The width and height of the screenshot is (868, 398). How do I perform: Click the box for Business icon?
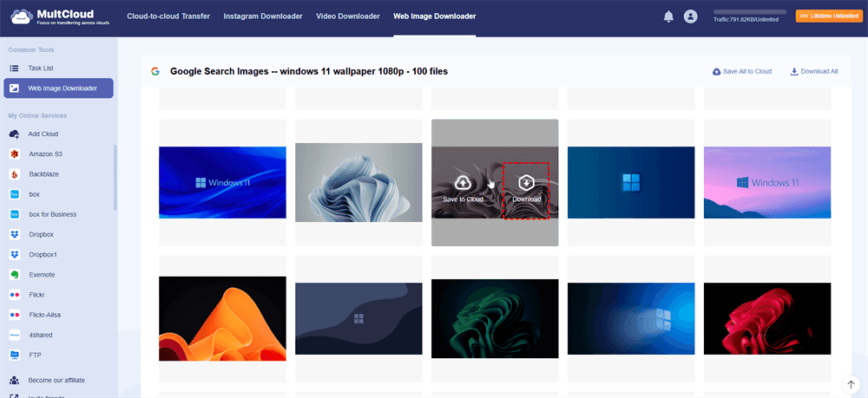pyautogui.click(x=15, y=214)
